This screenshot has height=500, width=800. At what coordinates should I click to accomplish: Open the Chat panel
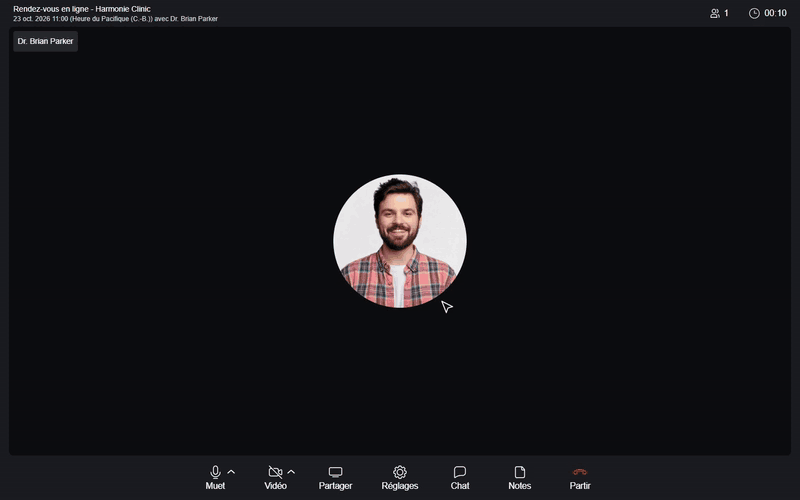[460, 478]
